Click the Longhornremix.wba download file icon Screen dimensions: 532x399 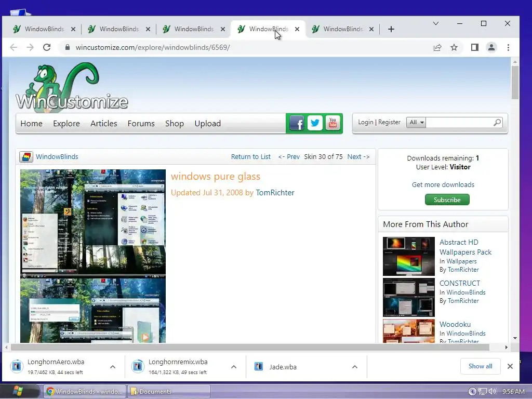coord(138,366)
